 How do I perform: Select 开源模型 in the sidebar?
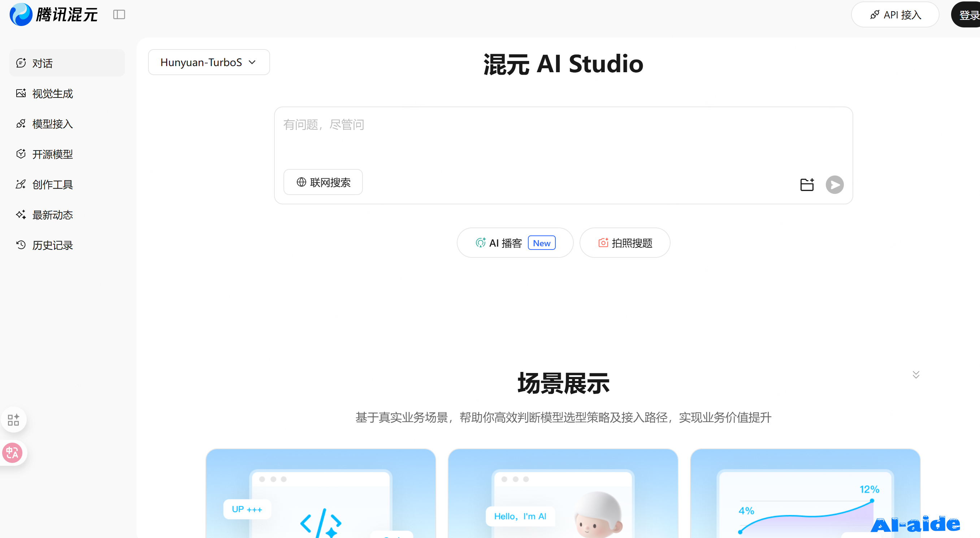coord(67,154)
